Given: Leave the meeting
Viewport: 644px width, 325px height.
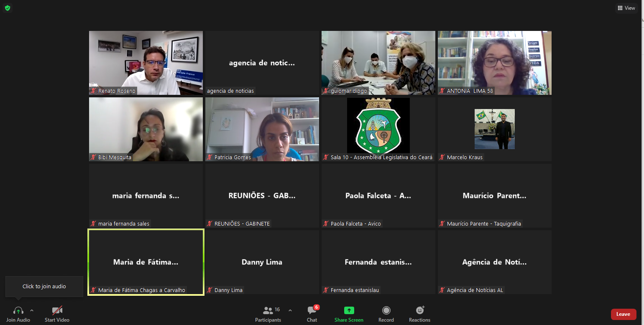Looking at the screenshot, I should 623,314.
